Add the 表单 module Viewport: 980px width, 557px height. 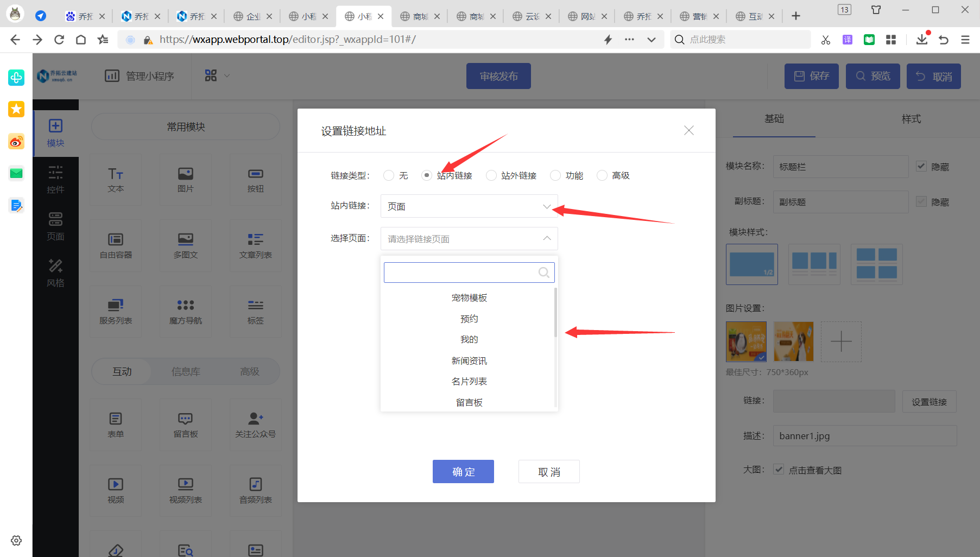pos(116,425)
